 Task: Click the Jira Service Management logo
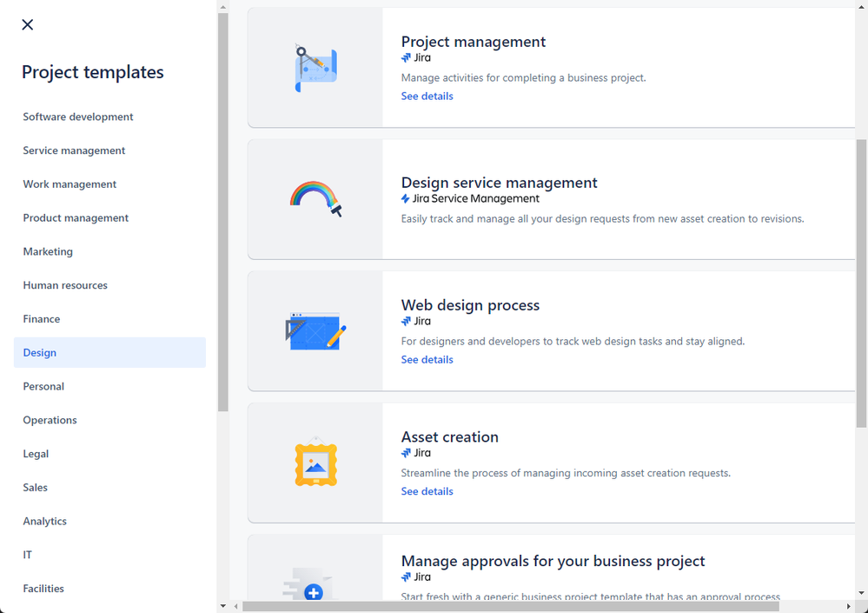click(470, 199)
